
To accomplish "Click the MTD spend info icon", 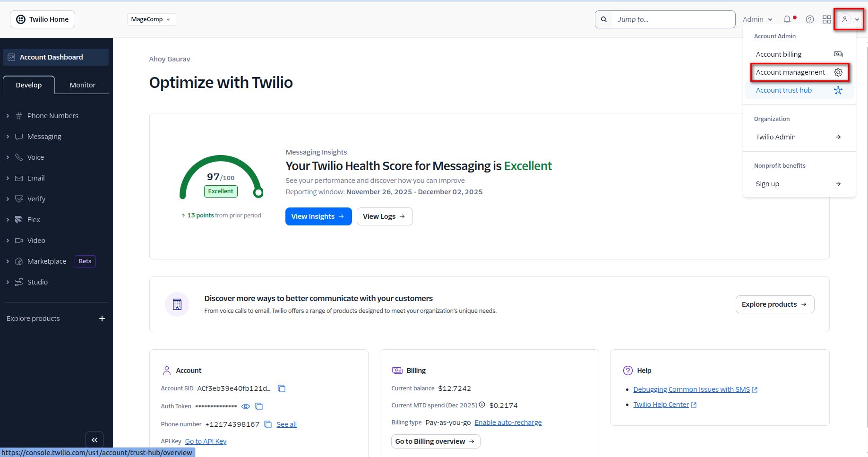I will [482, 405].
